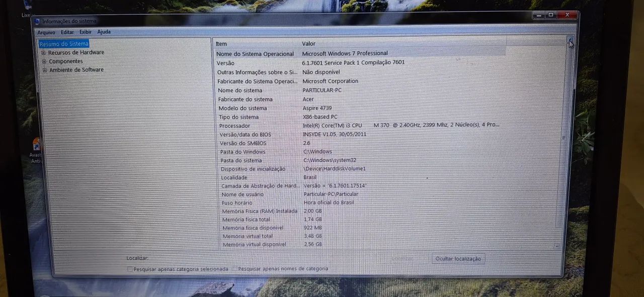Expand the Componentes node
Screen dimensions: 644x297
[x=44, y=61]
